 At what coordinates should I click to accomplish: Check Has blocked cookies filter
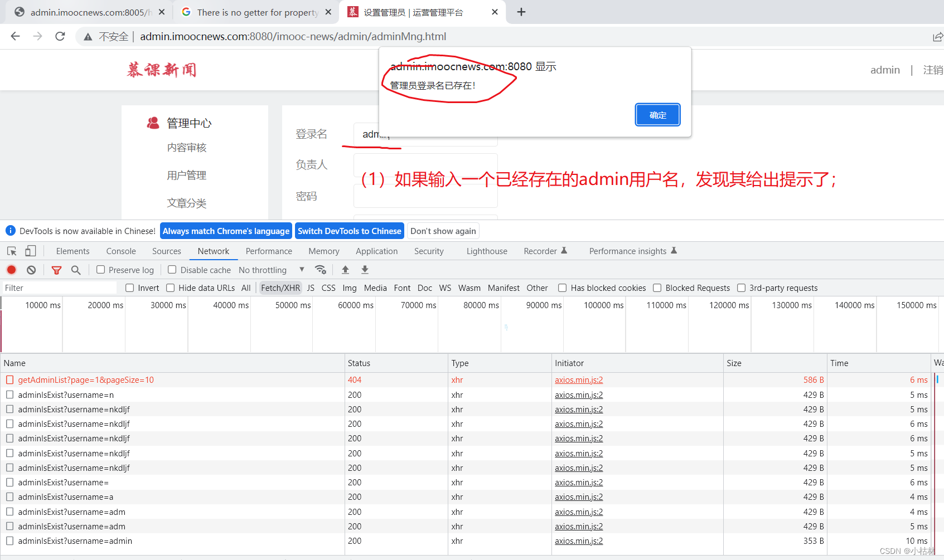(x=562, y=288)
